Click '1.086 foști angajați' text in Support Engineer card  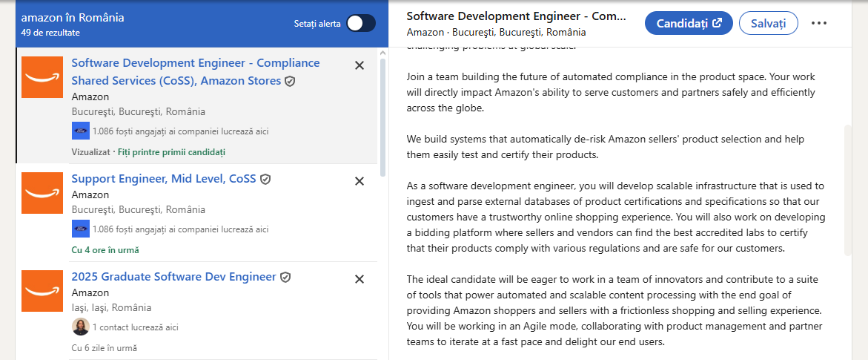(180, 229)
